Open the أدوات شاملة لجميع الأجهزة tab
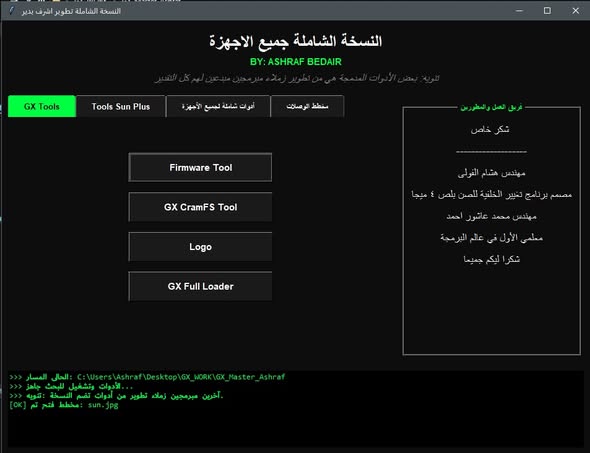Viewport: 590px width, 453px height. pyautogui.click(x=218, y=106)
